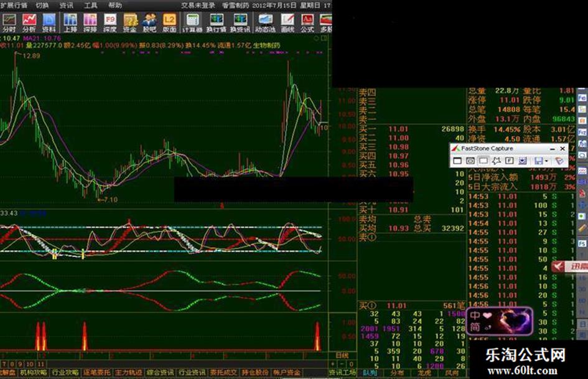Viewport: 588px width, 379px height.
Task: Click the 5日净流入额 row
Action: pyautogui.click(x=521, y=177)
